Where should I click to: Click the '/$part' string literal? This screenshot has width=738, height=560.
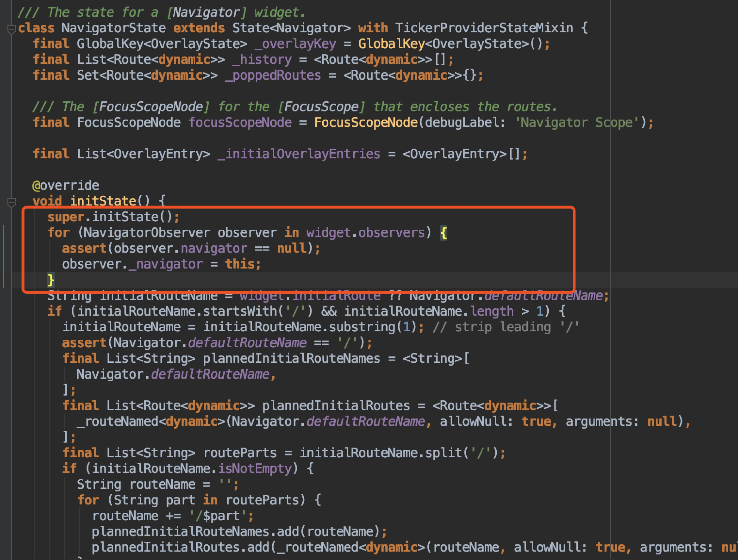218,516
